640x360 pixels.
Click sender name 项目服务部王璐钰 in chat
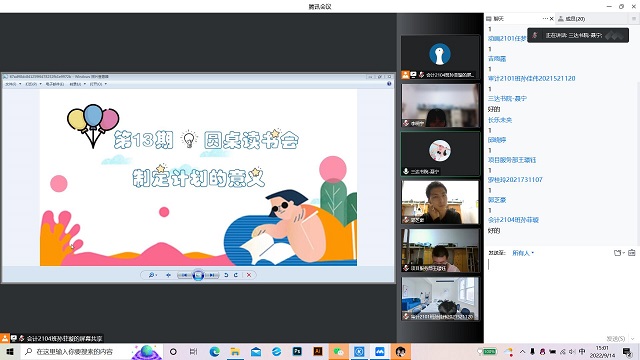click(512, 160)
